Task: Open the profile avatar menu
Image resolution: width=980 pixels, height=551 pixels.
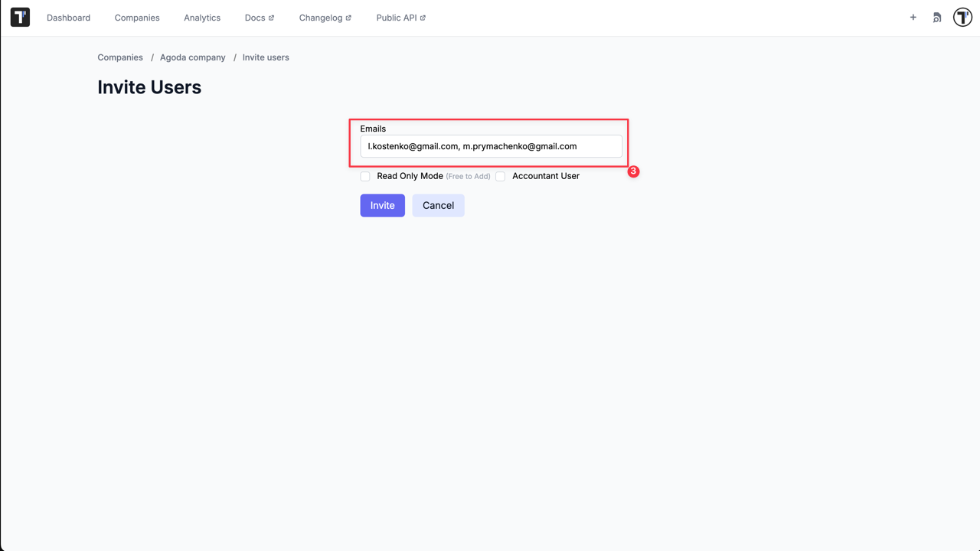Action: [x=962, y=17]
